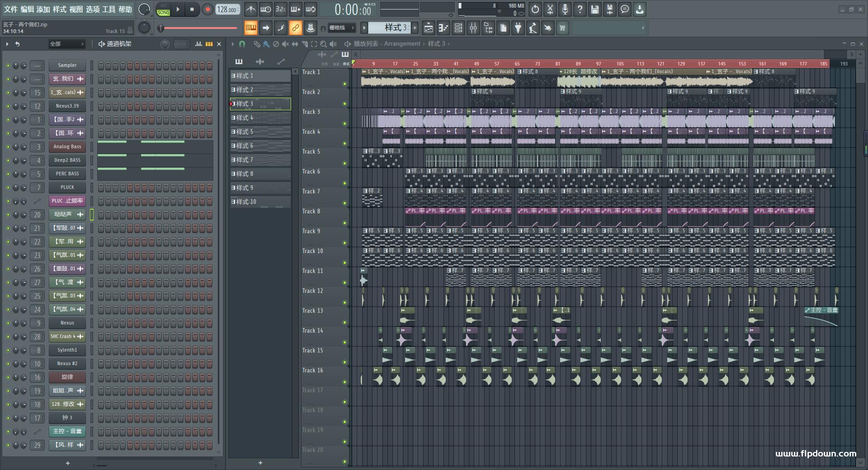Add new pattern with plus beside 样式 3
The width and height of the screenshot is (868, 470).
[x=415, y=28]
